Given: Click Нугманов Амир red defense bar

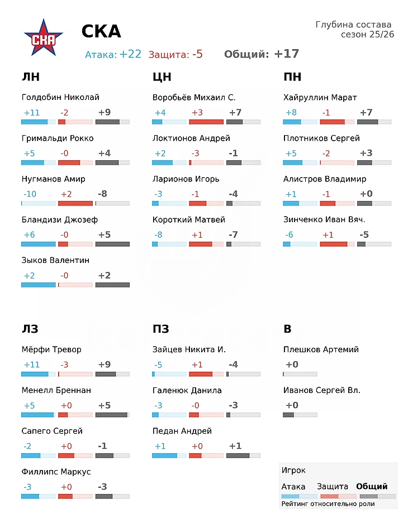Looking at the screenshot, I should click(75, 204).
